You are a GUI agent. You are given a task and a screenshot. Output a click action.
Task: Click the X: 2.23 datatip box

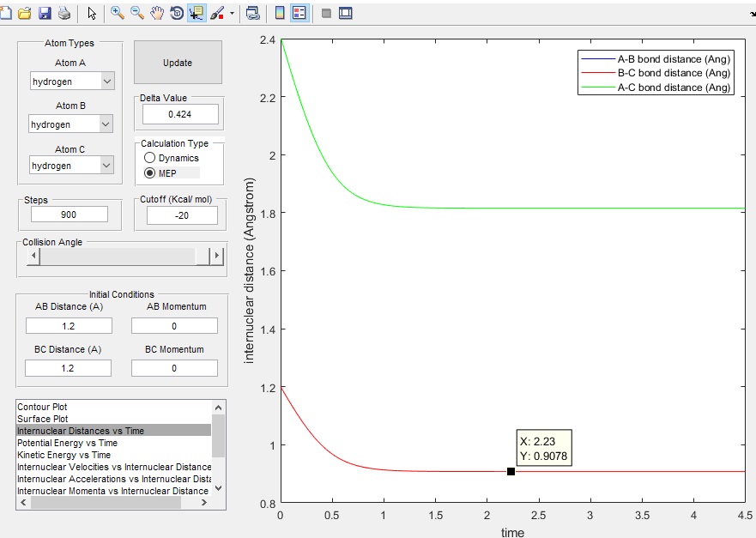[544, 448]
